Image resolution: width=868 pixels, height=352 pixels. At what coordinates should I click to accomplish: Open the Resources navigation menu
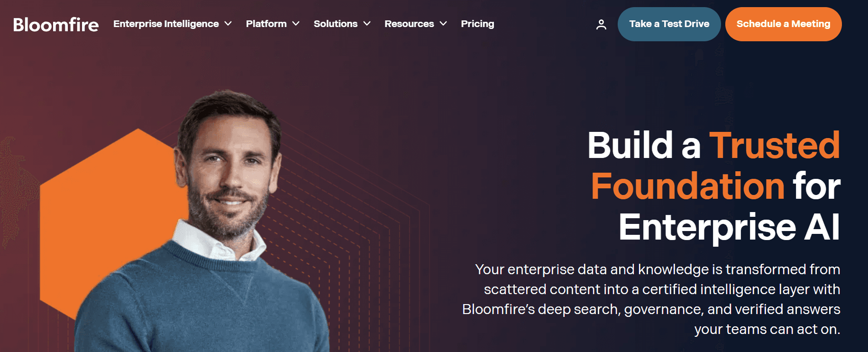[x=410, y=24]
